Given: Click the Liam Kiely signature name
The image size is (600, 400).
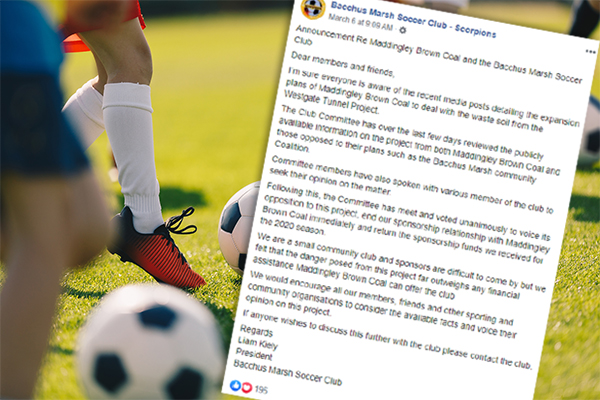Looking at the screenshot, I should [x=258, y=343].
